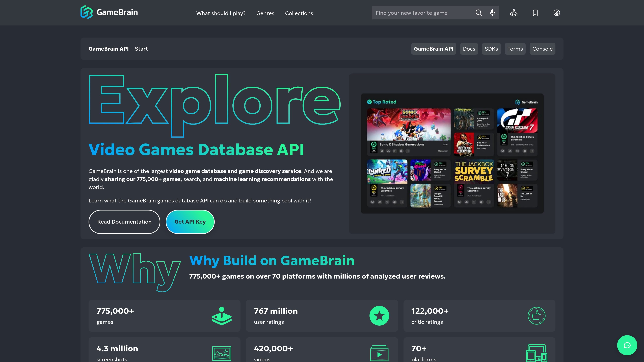Click the image icon in screenshots card
The image size is (644, 362).
222,353
